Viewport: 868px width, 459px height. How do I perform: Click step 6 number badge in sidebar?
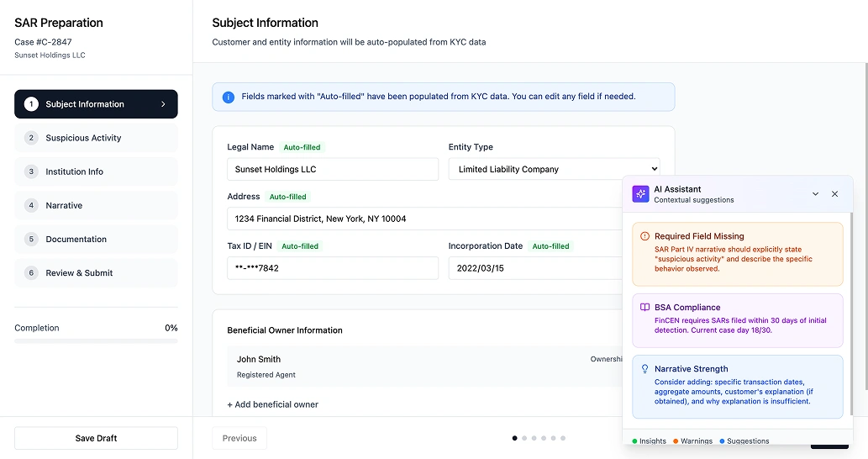pyautogui.click(x=31, y=273)
